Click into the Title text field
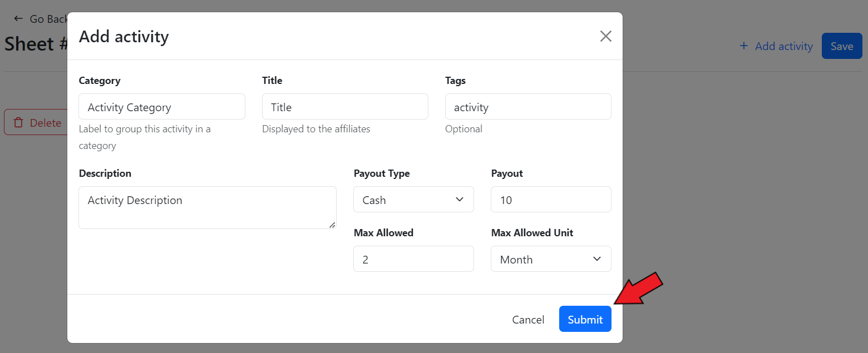The image size is (868, 353). (345, 107)
